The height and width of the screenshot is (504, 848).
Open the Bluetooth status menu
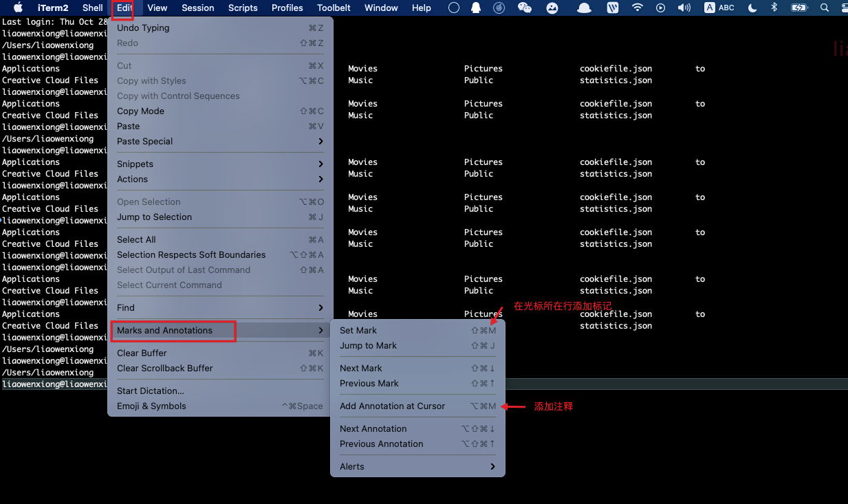[x=774, y=8]
